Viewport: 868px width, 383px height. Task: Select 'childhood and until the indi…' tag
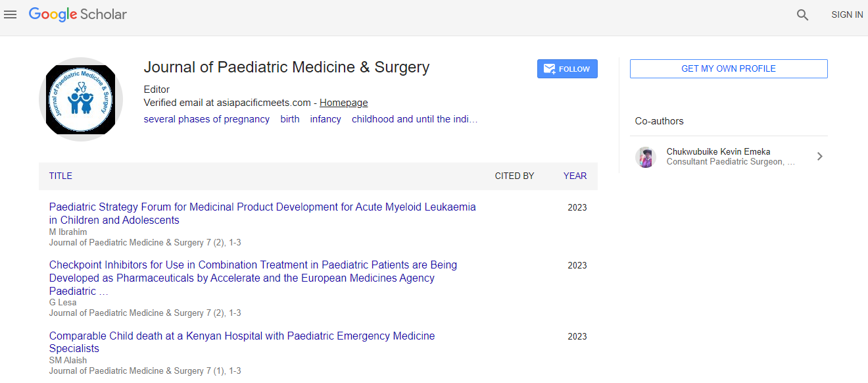pyautogui.click(x=414, y=119)
